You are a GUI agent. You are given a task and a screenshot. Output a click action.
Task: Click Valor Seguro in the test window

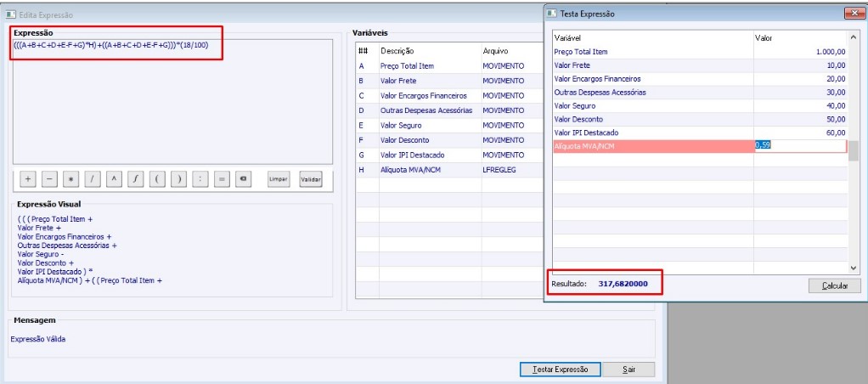(x=575, y=106)
